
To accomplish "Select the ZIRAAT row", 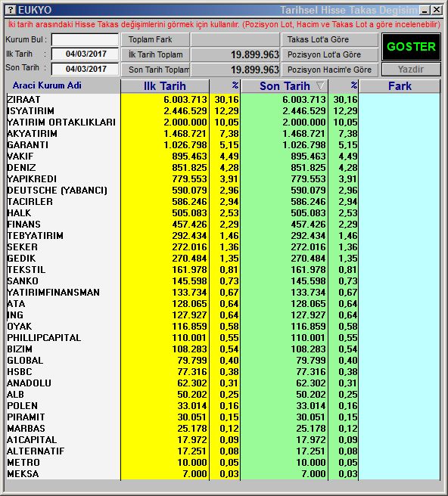I will coord(223,100).
